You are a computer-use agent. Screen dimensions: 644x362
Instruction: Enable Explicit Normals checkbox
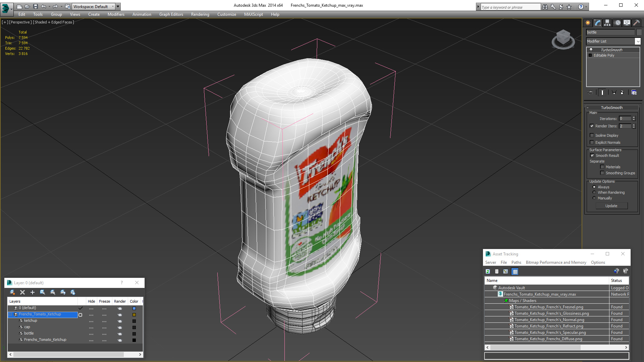point(592,142)
